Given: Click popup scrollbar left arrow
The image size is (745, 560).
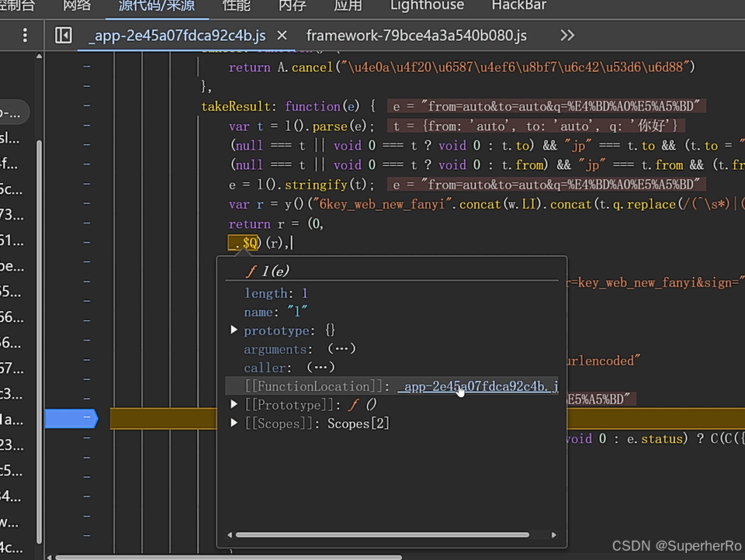Looking at the screenshot, I should click(230, 535).
